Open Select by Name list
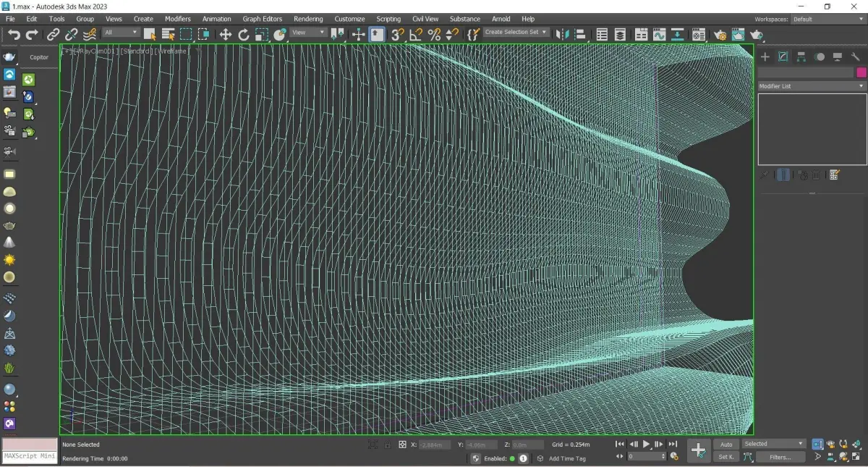Screen dimensions: 868x467 (x=168, y=34)
